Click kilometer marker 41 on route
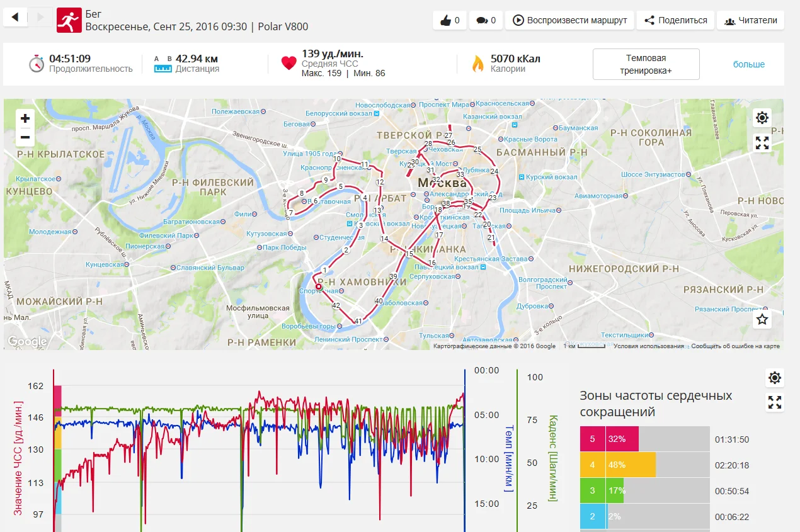Screen dimensions: 800x532 point(358,321)
